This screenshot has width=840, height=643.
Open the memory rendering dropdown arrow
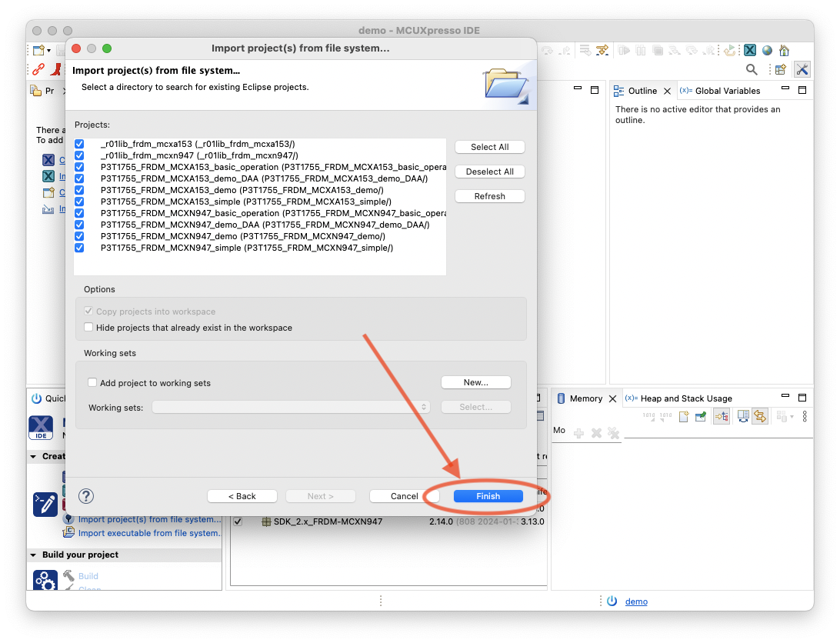tap(792, 416)
